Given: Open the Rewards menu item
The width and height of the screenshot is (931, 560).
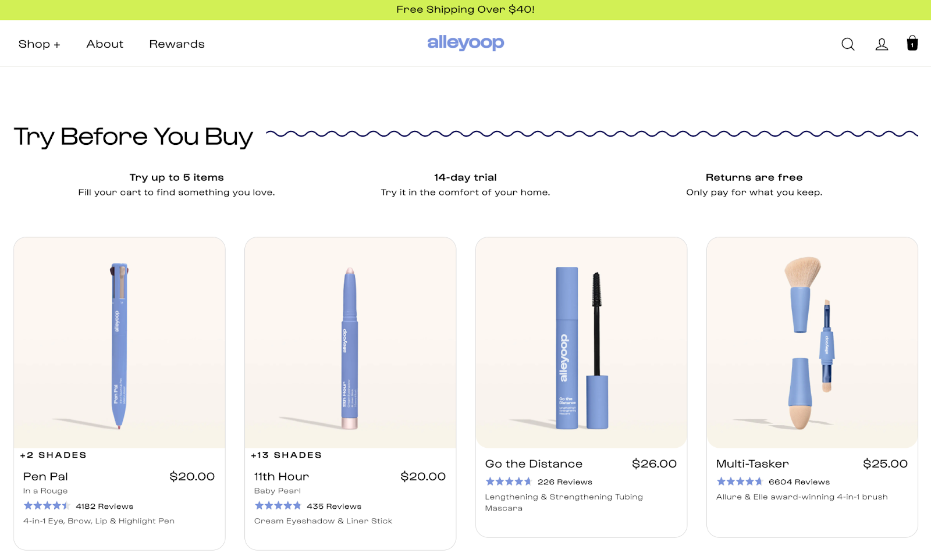Looking at the screenshot, I should pos(177,44).
